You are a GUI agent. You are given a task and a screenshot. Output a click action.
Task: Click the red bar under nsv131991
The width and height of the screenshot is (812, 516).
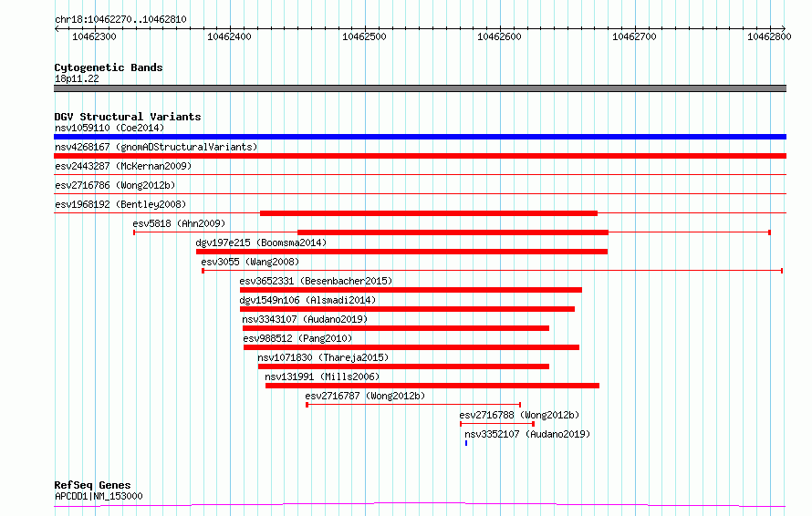(x=432, y=386)
